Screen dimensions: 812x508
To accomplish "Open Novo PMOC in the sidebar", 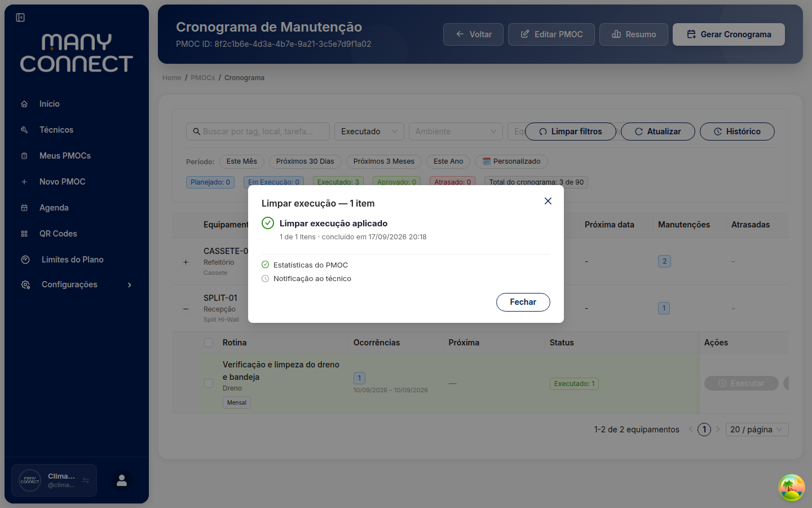I will (62, 182).
